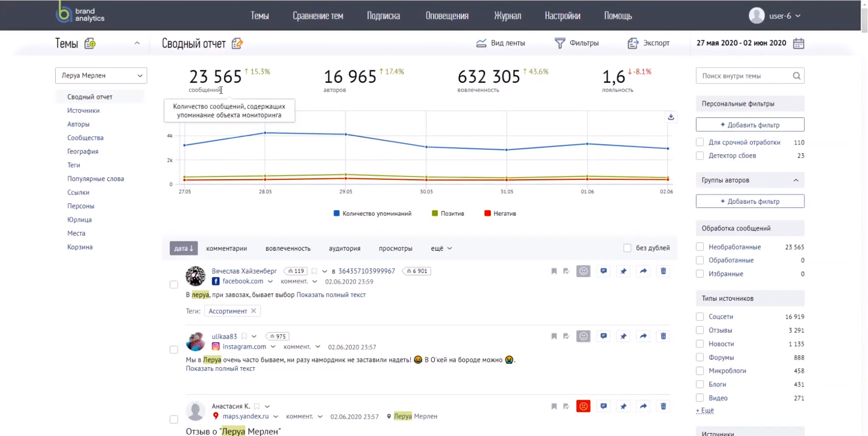Check Новости source type
Viewport: 868px width, 436px height.
[x=700, y=344]
